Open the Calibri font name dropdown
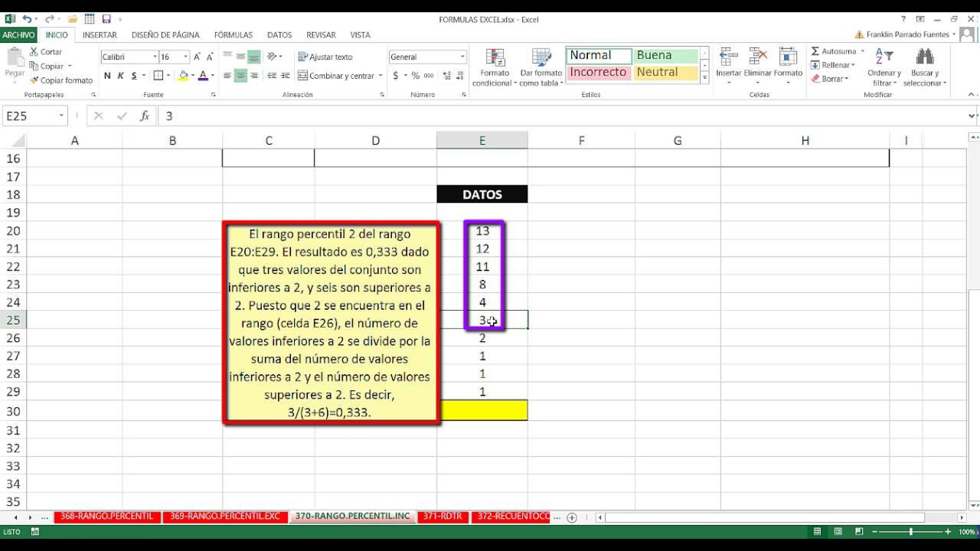980x551 pixels. (x=155, y=57)
